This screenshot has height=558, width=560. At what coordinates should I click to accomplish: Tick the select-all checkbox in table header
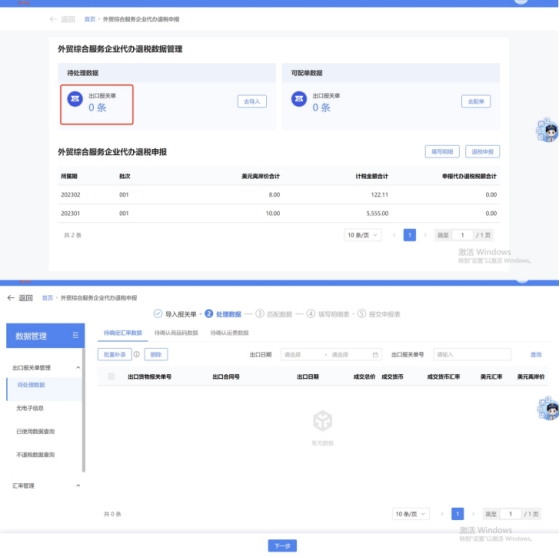point(111,376)
